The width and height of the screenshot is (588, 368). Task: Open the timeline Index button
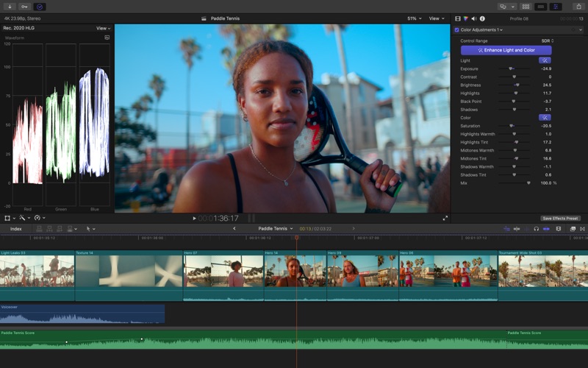(x=15, y=229)
